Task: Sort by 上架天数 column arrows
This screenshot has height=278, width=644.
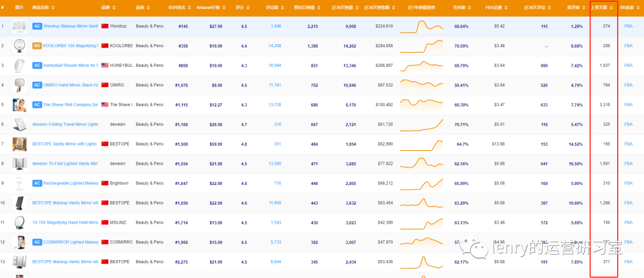Action: coord(610,8)
